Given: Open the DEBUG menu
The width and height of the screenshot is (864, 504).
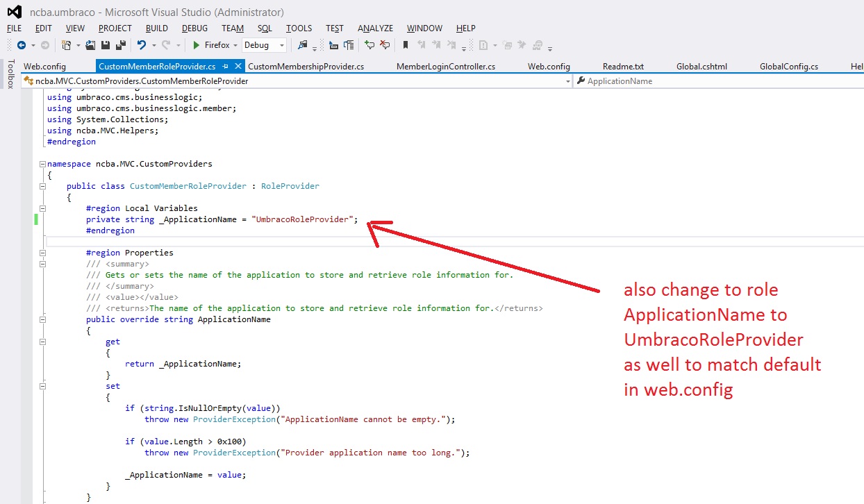Looking at the screenshot, I should pyautogui.click(x=195, y=28).
